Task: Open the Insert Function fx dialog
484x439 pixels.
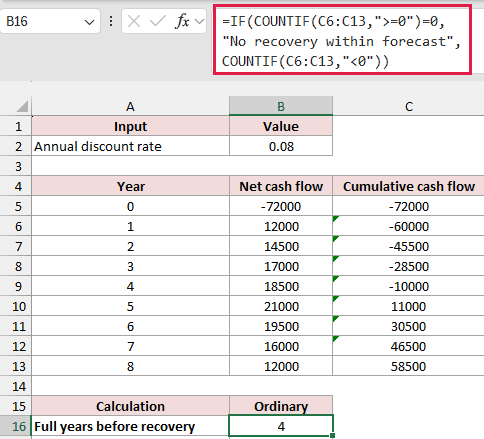Action: 183,22
